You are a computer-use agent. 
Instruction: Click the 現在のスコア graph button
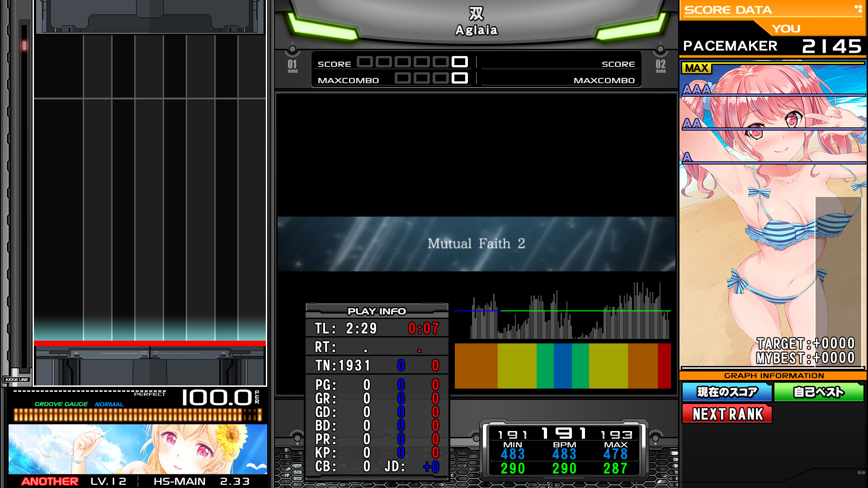click(726, 392)
